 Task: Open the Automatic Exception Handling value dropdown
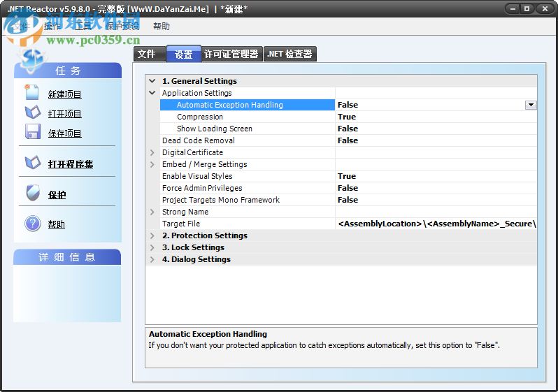(x=531, y=105)
